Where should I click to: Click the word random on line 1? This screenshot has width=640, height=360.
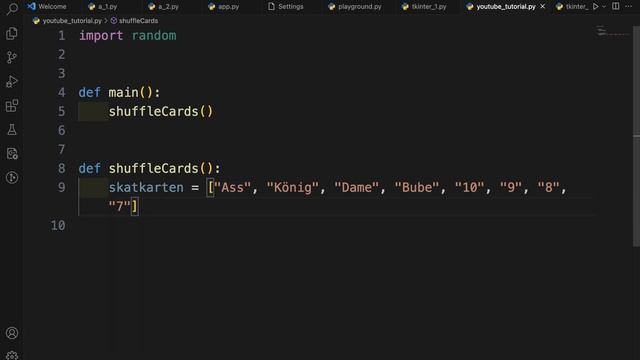tap(154, 36)
